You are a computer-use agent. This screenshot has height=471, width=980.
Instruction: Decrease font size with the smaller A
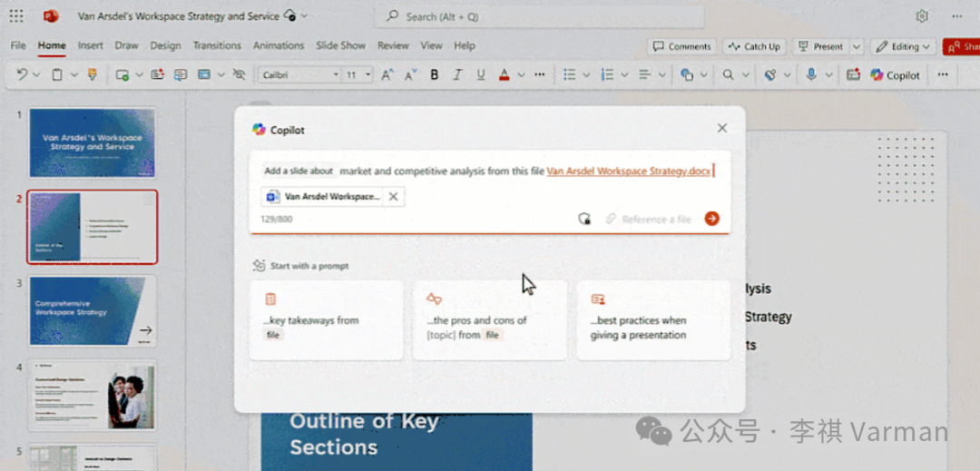coord(410,75)
